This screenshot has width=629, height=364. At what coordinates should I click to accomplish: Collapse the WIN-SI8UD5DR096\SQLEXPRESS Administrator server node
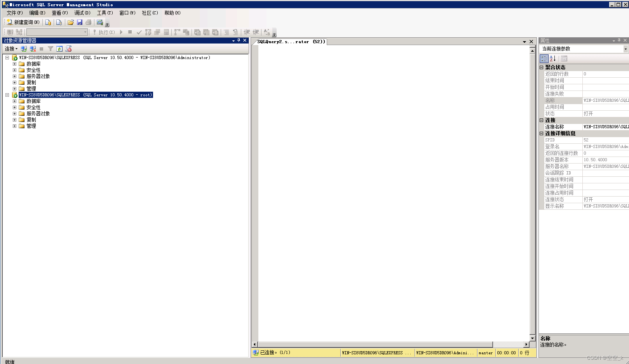7,57
